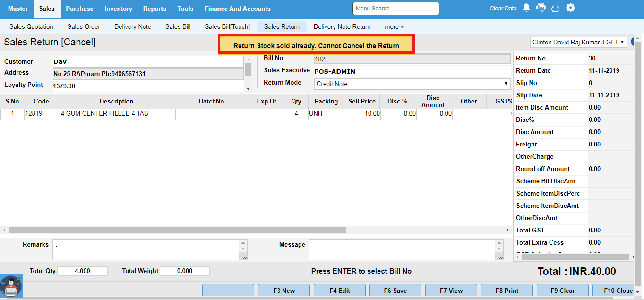Click the Return Stock sold already warning

click(316, 45)
